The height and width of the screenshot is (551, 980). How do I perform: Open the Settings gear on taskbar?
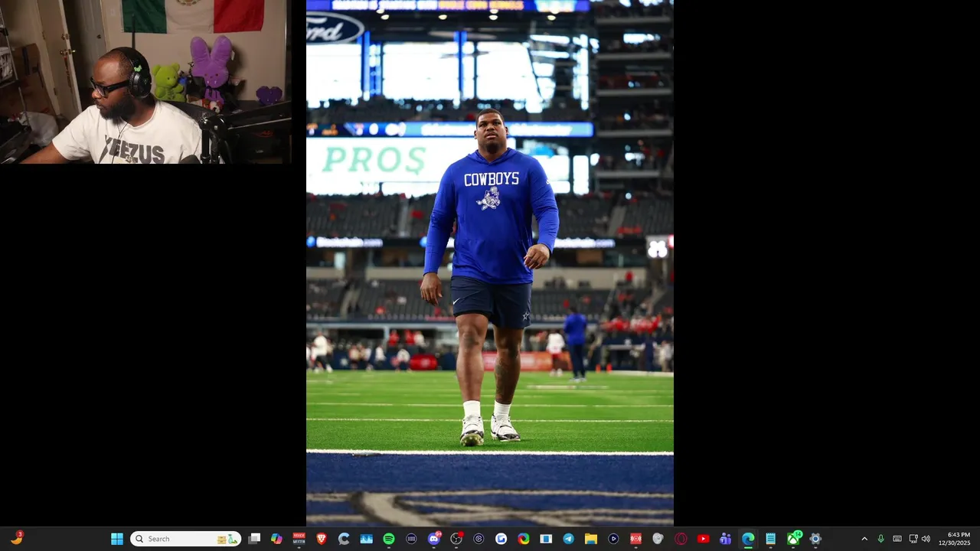(815, 539)
